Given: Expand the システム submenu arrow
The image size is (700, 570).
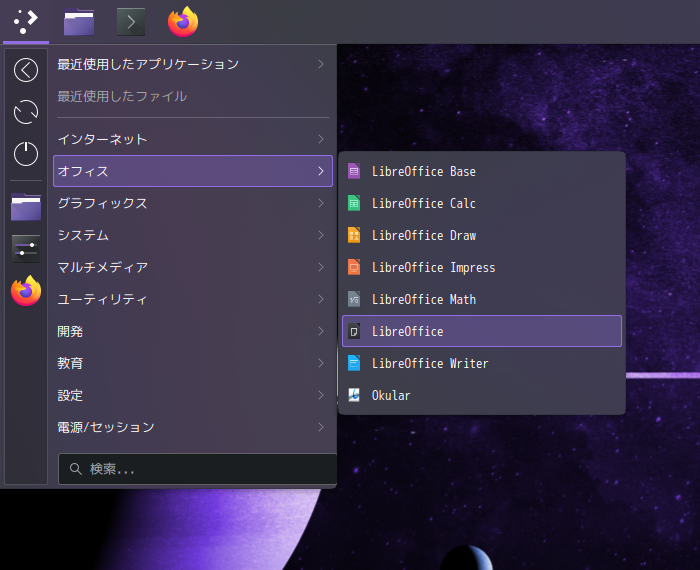Looking at the screenshot, I should click(x=321, y=235).
